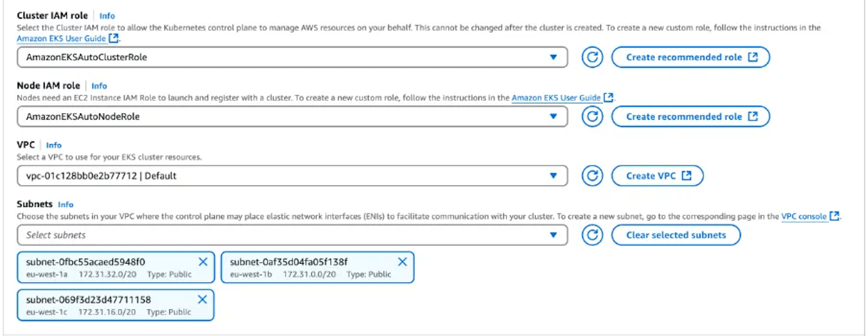This screenshot has width=868, height=336.
Task: Click the 172.31.32.0/20 CIDR text
Action: (108, 274)
